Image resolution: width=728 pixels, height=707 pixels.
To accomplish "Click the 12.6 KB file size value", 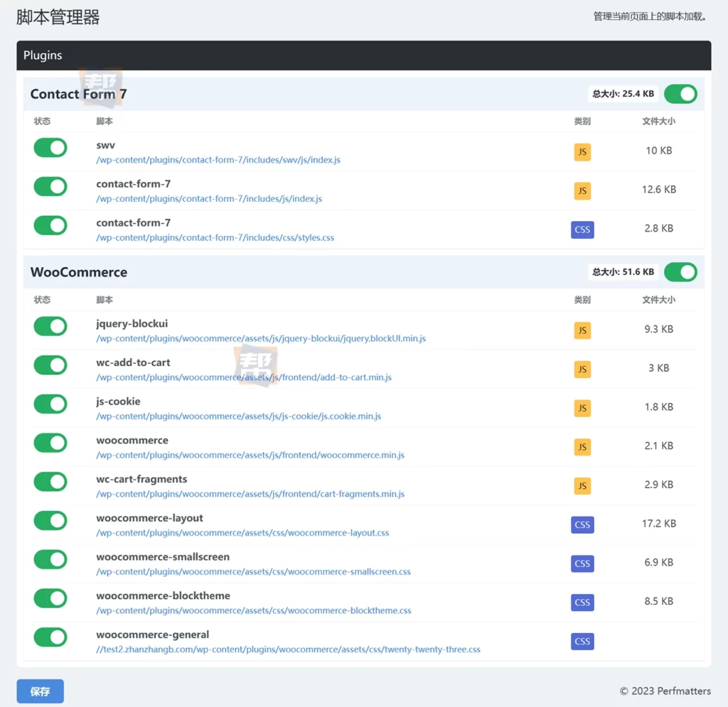I will [659, 190].
